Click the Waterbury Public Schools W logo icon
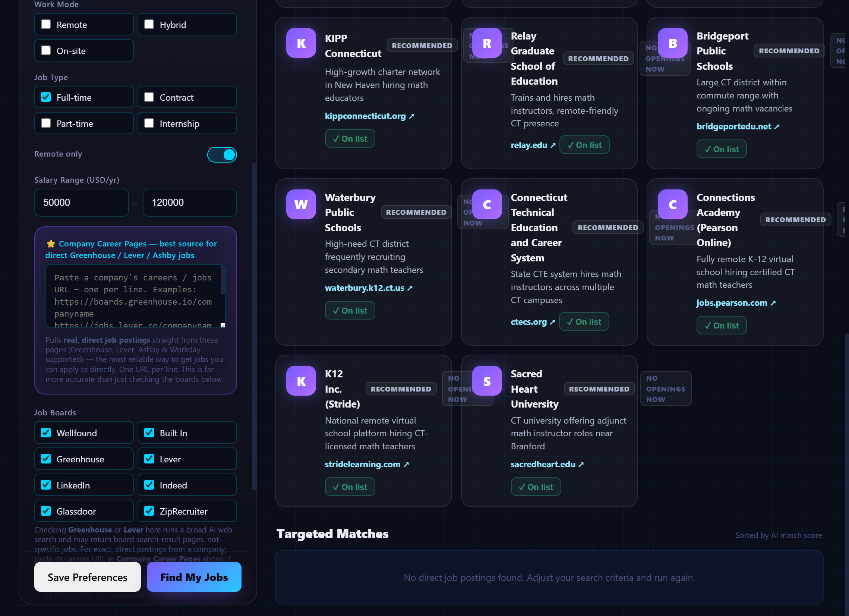This screenshot has height=616, width=849. point(301,204)
